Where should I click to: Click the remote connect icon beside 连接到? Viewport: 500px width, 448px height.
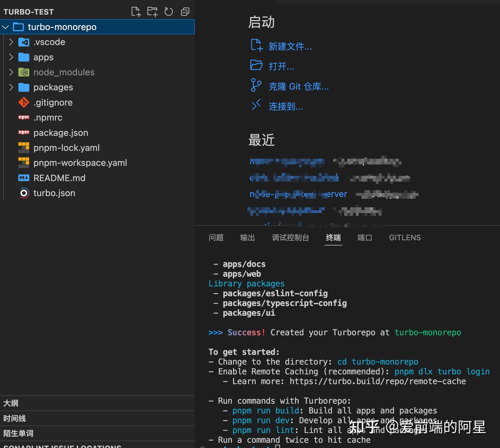(256, 105)
